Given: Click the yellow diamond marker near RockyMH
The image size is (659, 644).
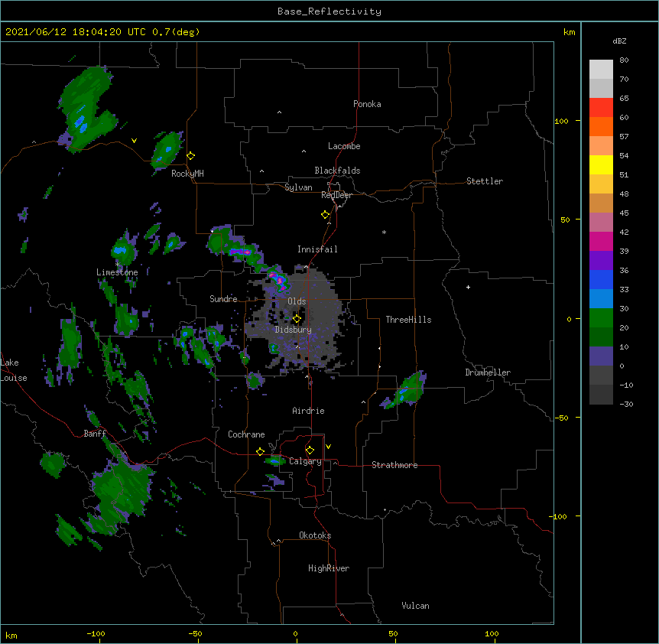Looking at the screenshot, I should pos(191,156).
